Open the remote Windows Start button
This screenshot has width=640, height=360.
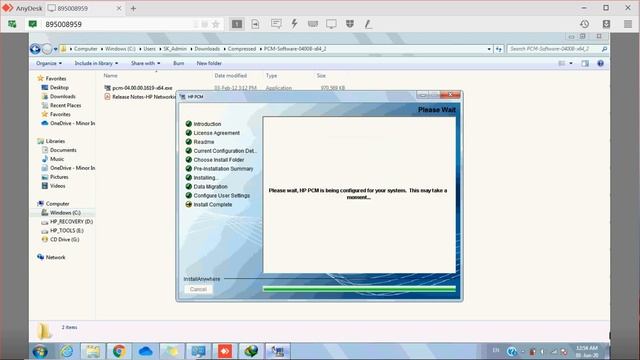click(40, 351)
